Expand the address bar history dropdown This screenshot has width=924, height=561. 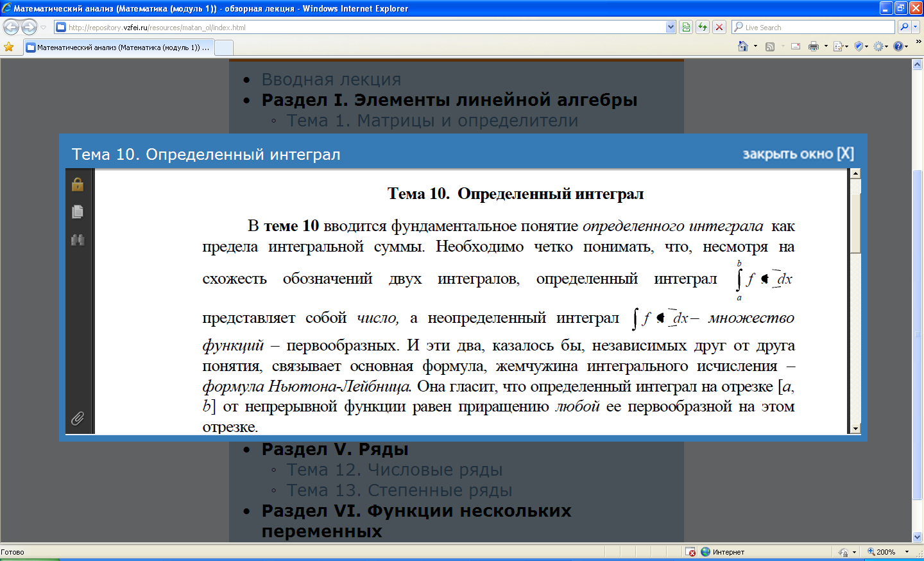coord(671,27)
